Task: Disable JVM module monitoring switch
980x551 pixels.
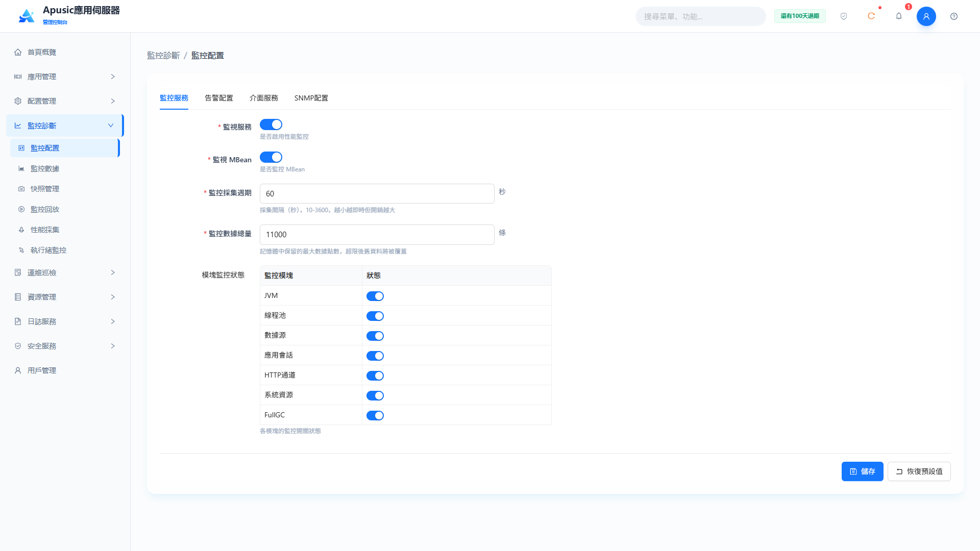Action: (375, 296)
